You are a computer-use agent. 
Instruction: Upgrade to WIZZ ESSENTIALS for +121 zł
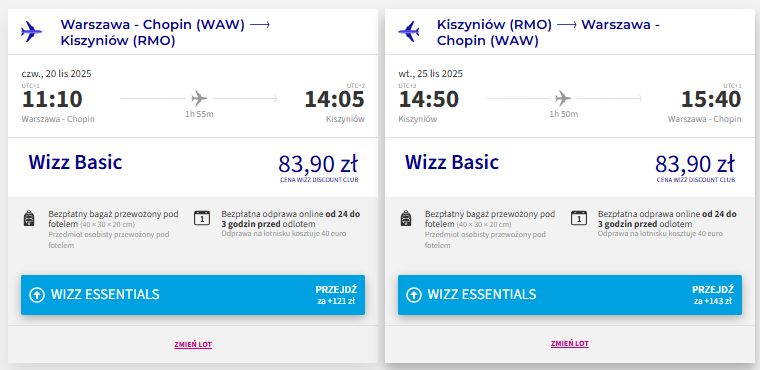pyautogui.click(x=193, y=295)
